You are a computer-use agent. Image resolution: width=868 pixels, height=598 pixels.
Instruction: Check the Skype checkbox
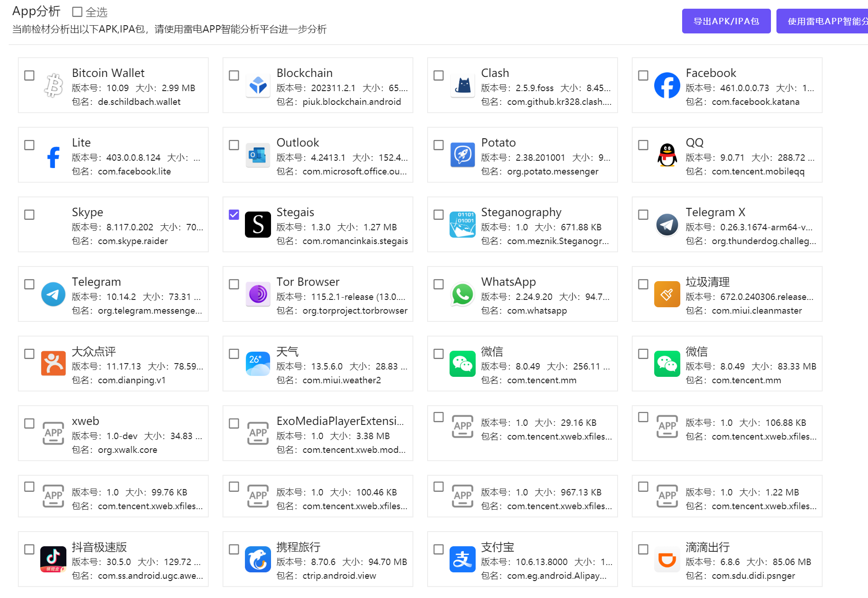(29, 215)
